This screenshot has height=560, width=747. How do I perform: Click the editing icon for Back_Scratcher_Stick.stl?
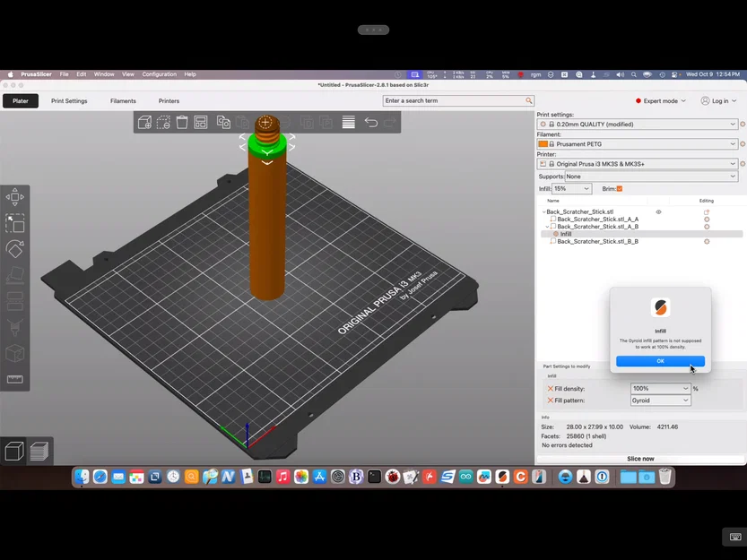(x=707, y=212)
